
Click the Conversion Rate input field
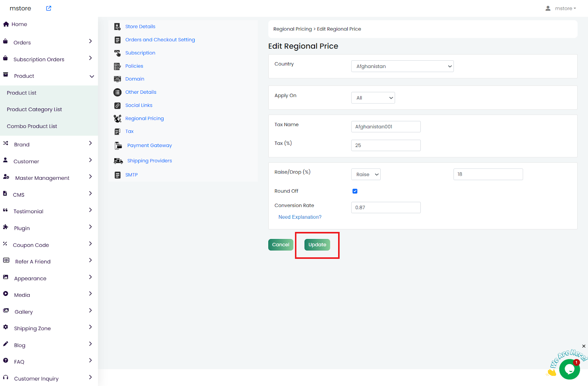[x=386, y=207]
